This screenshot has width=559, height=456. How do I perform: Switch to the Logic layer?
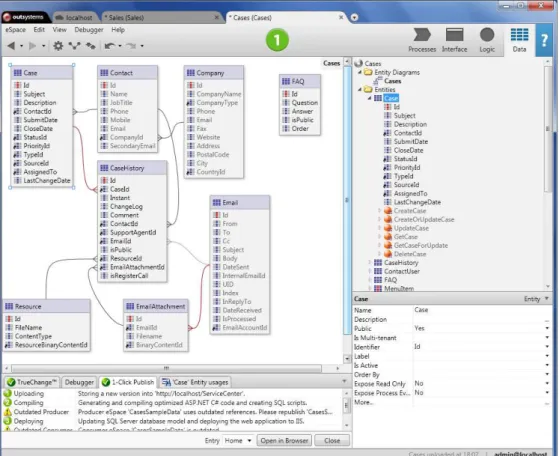tap(487, 40)
